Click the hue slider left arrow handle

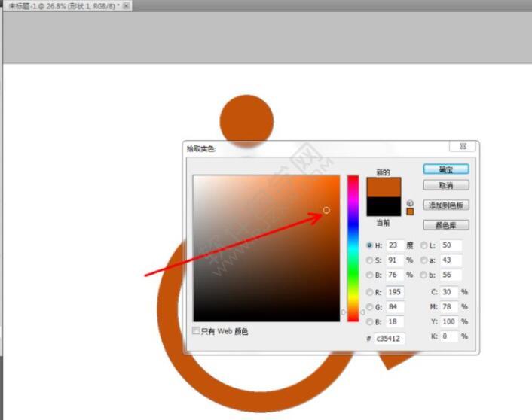344,312
